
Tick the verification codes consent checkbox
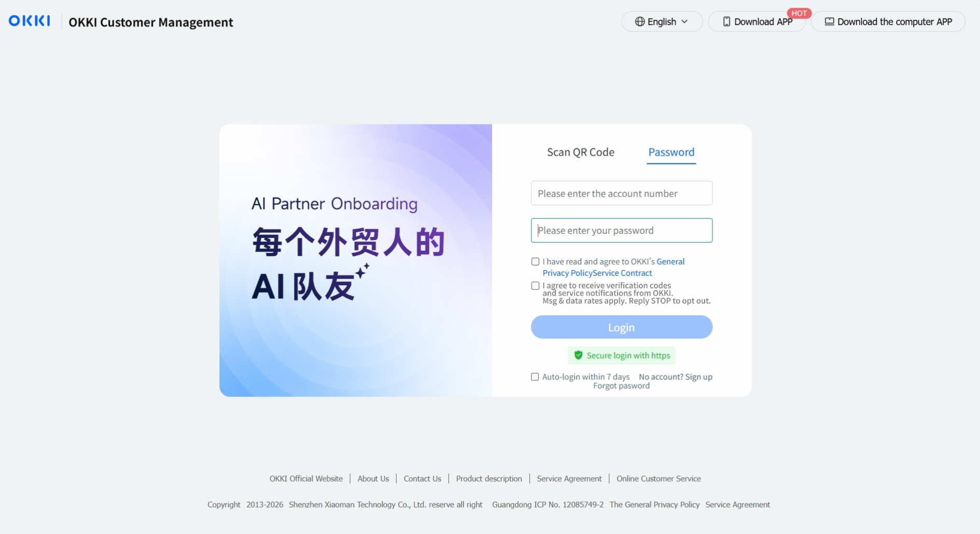535,286
